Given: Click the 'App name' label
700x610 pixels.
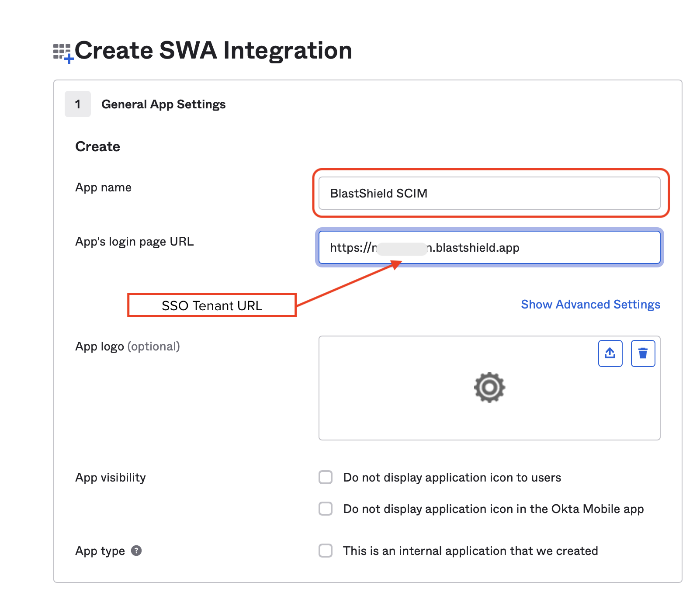Looking at the screenshot, I should (103, 187).
